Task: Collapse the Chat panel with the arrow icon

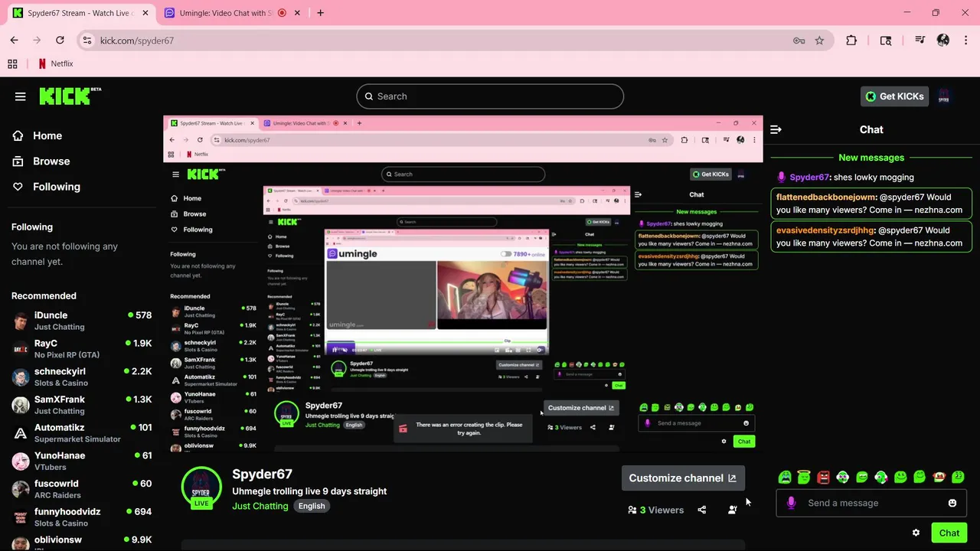Action: pyautogui.click(x=776, y=129)
